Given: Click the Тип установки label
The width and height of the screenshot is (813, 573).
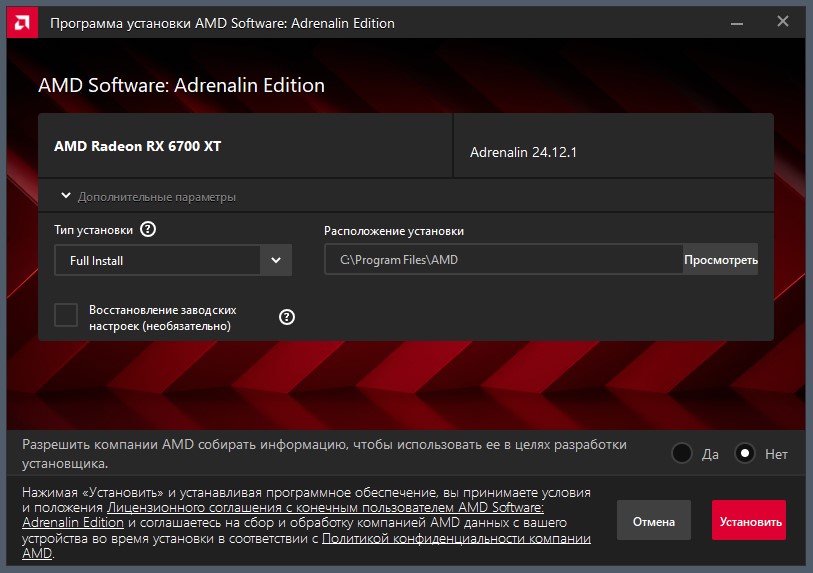Looking at the screenshot, I should 93,230.
